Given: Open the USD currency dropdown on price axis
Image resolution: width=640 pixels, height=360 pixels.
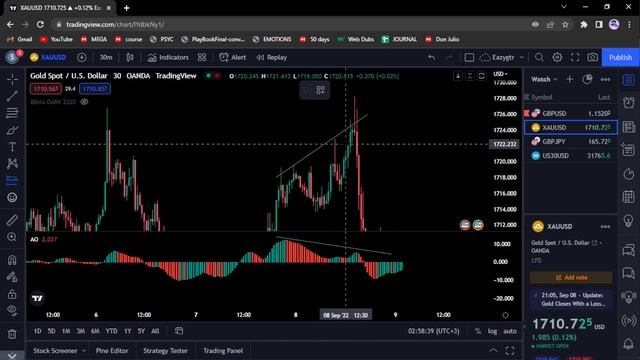Looking at the screenshot, I should [500, 74].
